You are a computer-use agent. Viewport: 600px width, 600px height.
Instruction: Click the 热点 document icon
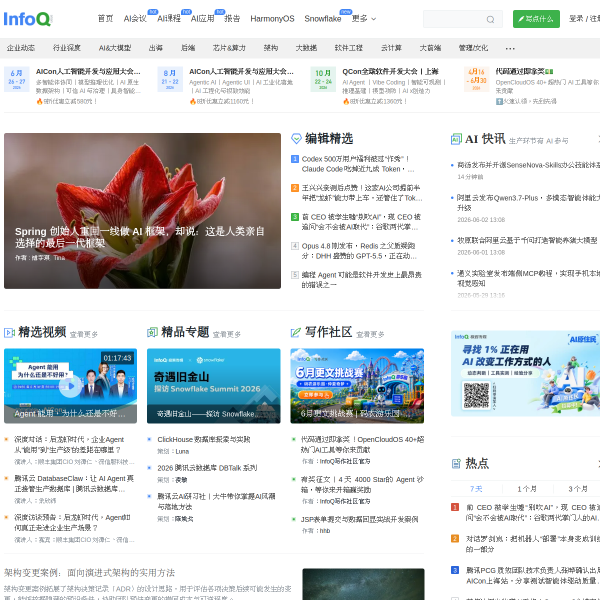456,464
